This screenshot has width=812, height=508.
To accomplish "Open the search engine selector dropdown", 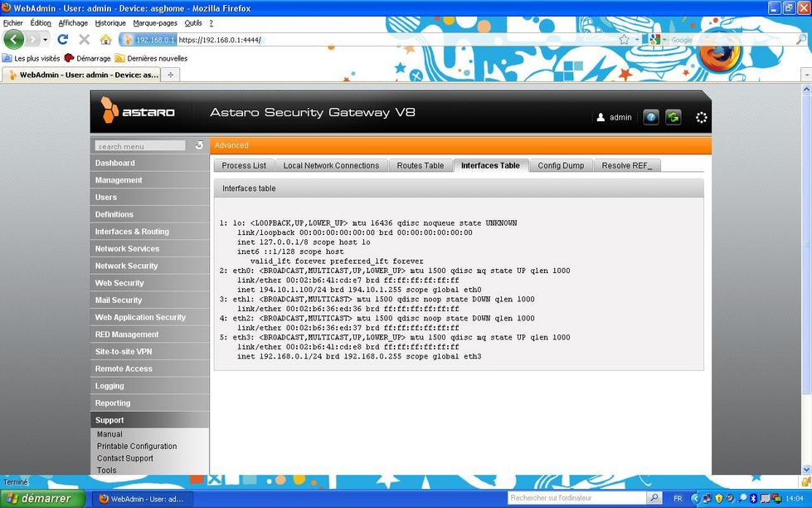I will 657,39.
